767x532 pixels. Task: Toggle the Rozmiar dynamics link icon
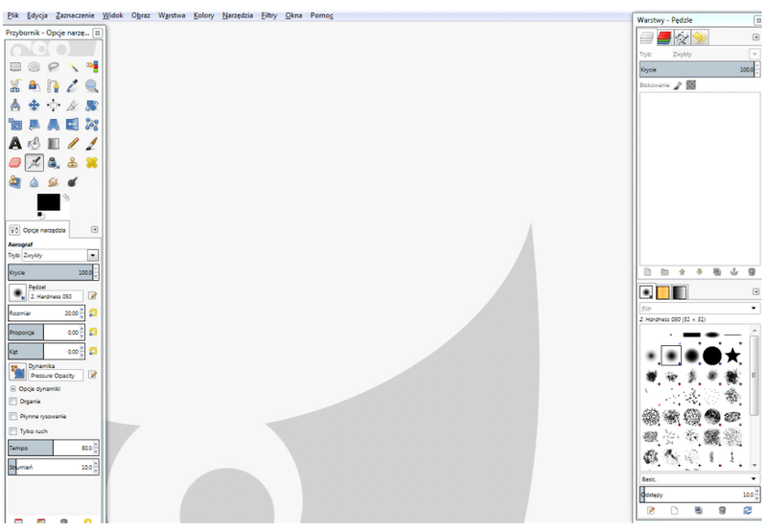pos(93,312)
